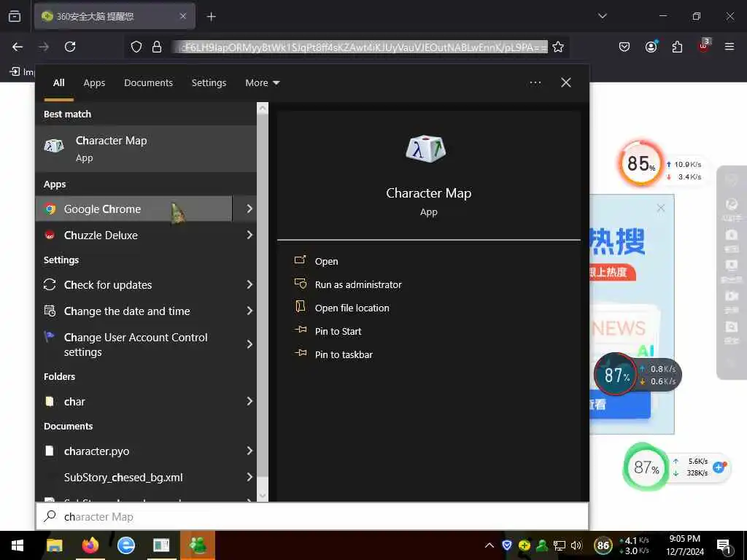Open character.pyo document result

pyautogui.click(x=134, y=451)
